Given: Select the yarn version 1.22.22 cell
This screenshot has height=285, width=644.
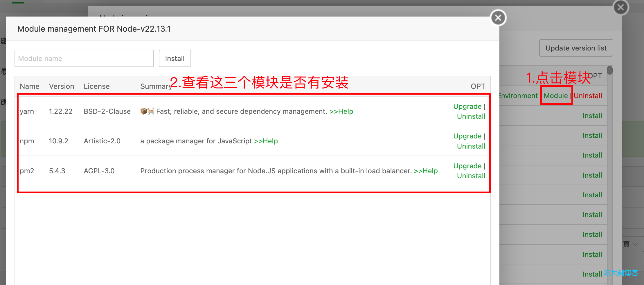Looking at the screenshot, I should pyautogui.click(x=61, y=111).
